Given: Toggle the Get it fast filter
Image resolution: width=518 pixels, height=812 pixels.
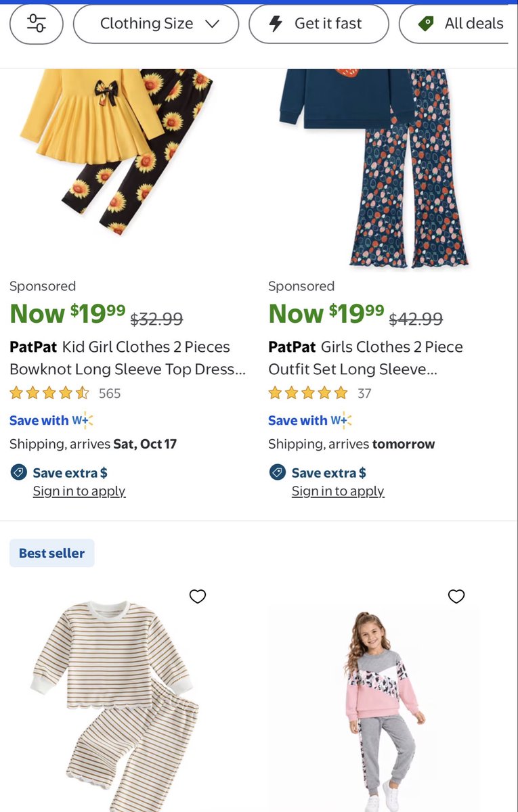Looking at the screenshot, I should click(x=319, y=24).
